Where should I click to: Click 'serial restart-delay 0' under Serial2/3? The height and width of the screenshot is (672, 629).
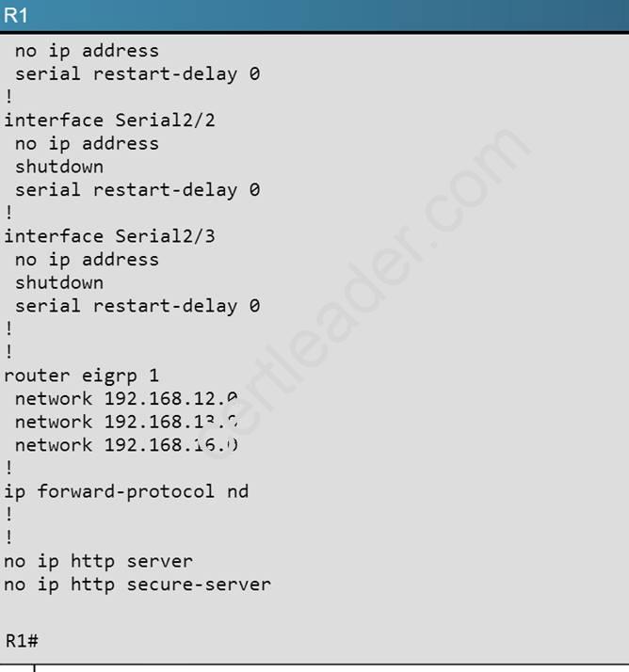[137, 306]
